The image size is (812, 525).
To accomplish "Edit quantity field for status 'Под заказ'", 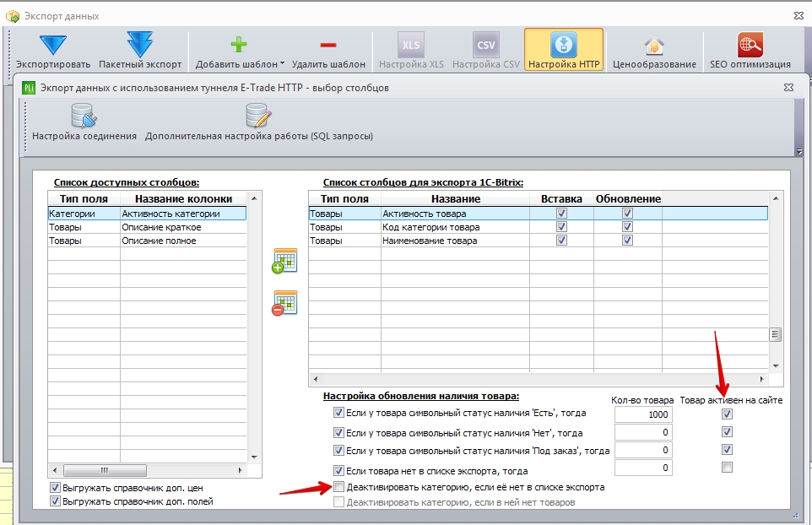I will click(643, 450).
